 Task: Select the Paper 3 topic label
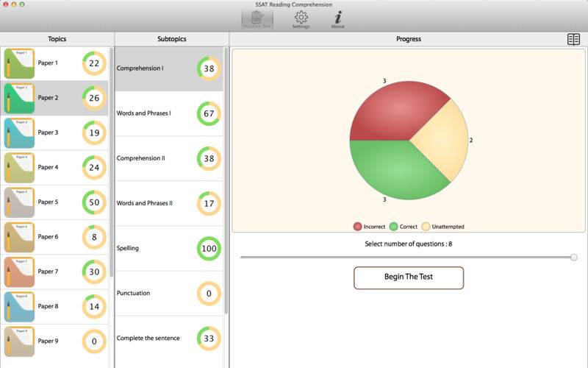(x=48, y=132)
